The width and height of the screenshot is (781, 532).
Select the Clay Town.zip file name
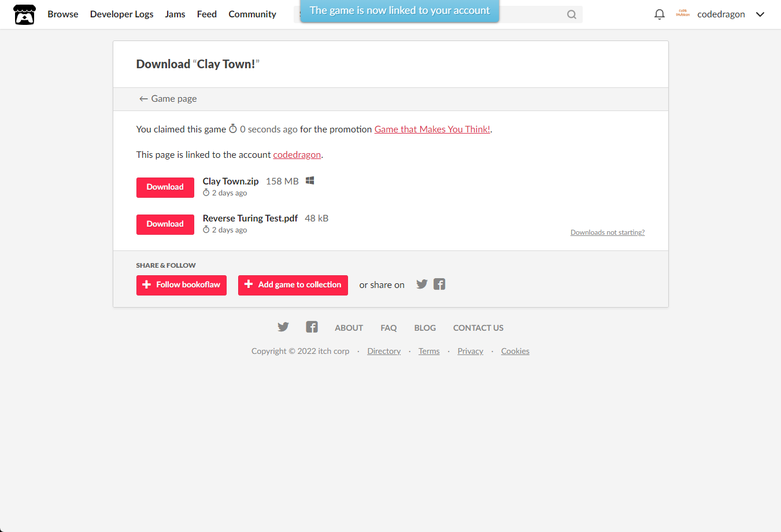pos(231,181)
